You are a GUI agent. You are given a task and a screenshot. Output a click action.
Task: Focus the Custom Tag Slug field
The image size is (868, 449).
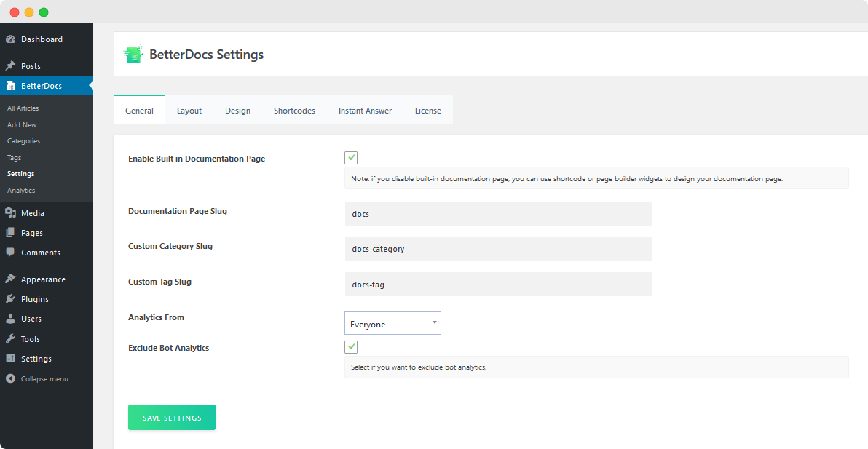point(498,285)
